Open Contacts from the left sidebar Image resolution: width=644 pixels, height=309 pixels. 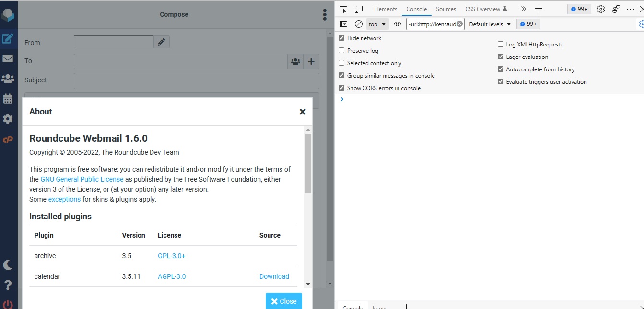coord(8,79)
